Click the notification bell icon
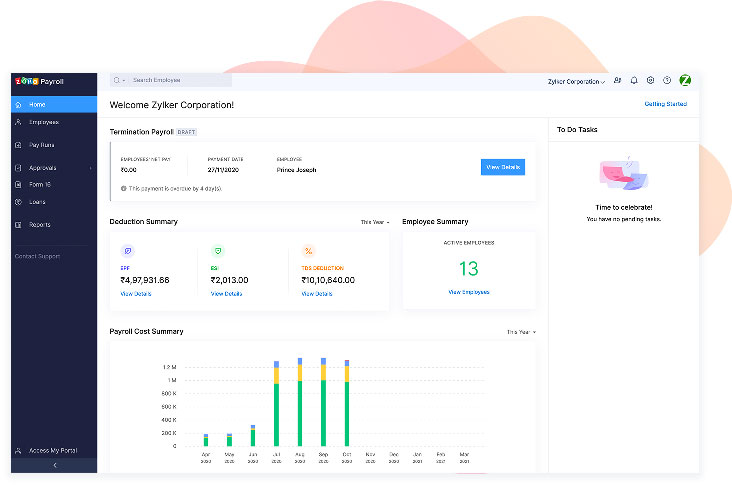The image size is (732, 485). (634, 80)
